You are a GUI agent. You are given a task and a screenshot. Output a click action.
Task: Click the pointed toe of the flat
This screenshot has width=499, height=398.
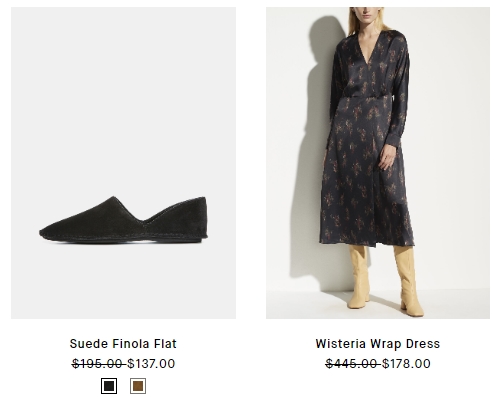tap(47, 232)
